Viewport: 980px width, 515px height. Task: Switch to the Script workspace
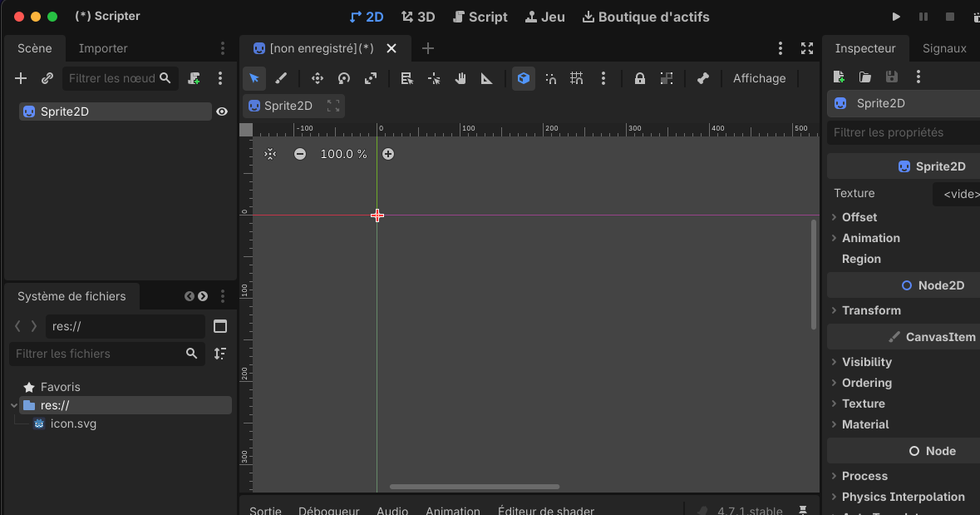(480, 17)
